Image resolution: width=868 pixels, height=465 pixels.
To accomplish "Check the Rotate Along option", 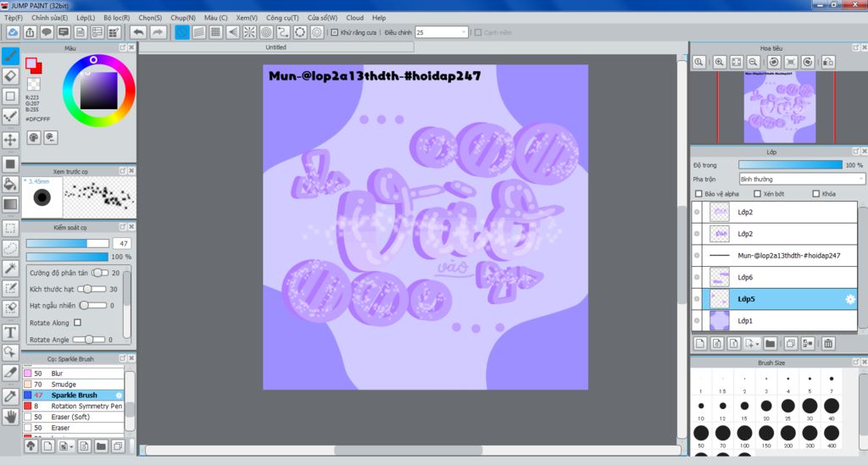I will coord(77,323).
